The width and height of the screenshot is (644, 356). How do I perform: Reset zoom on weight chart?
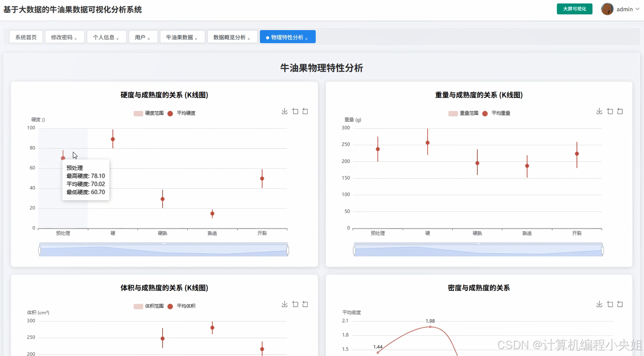click(620, 111)
